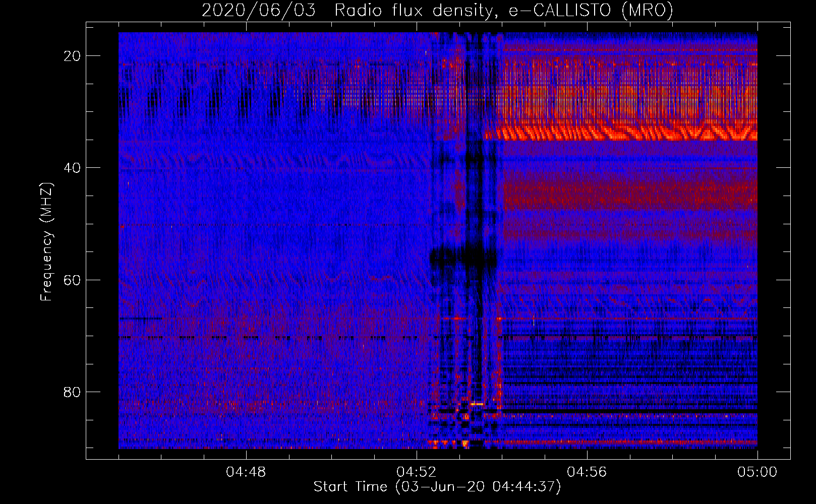Click the 04:52 time tick label

pyautogui.click(x=417, y=472)
